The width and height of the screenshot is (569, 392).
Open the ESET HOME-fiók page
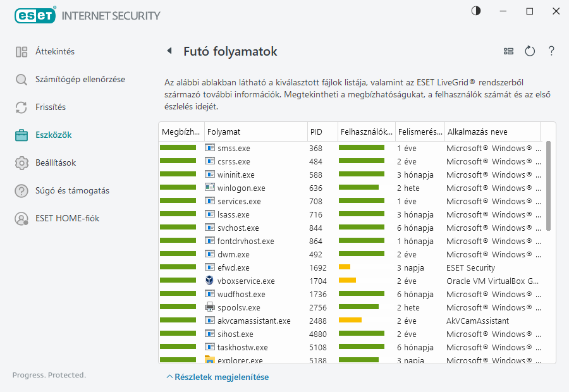[x=67, y=218]
